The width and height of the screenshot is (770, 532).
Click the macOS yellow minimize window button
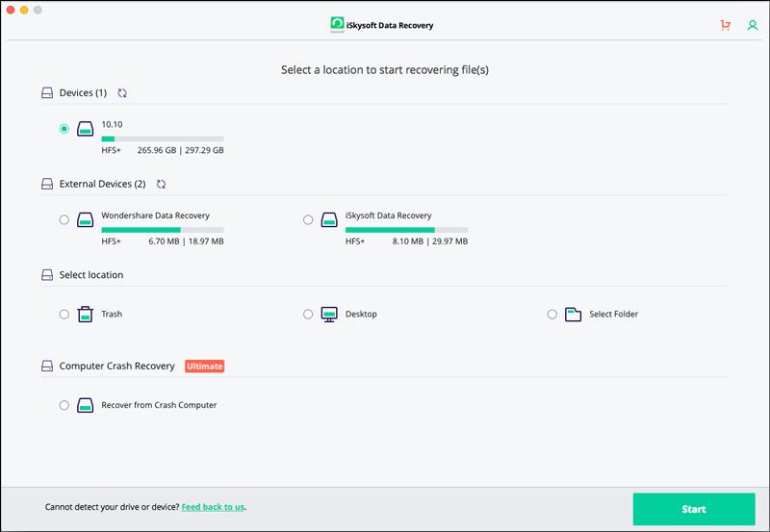click(x=24, y=10)
